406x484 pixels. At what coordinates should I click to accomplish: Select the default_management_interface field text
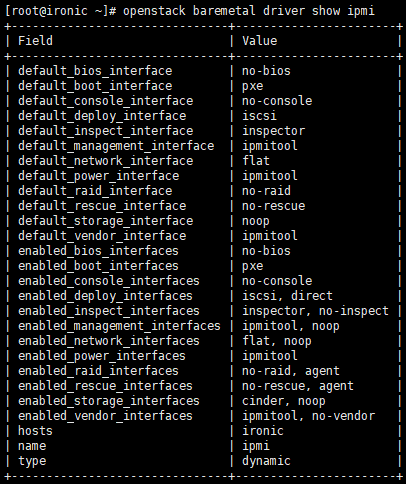coord(116,146)
